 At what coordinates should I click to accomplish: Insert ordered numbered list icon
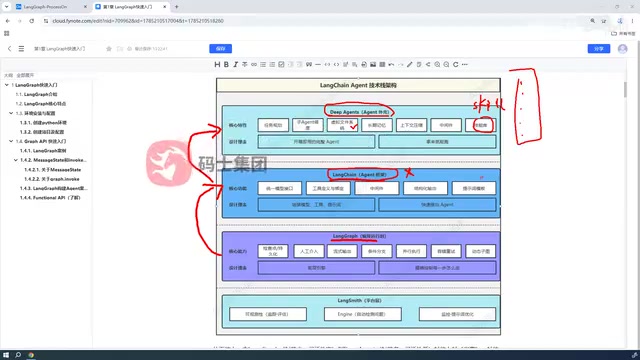pyautogui.click(x=272, y=64)
